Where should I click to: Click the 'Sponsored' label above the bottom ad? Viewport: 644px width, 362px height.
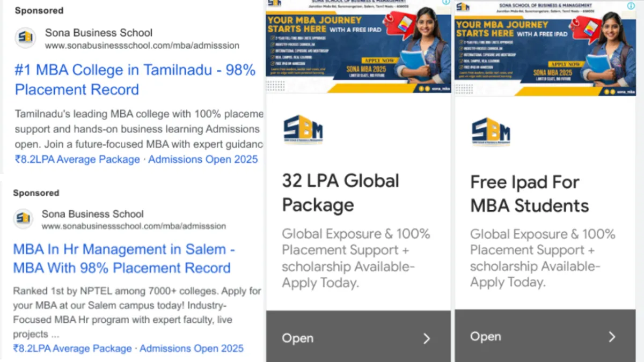pos(36,193)
